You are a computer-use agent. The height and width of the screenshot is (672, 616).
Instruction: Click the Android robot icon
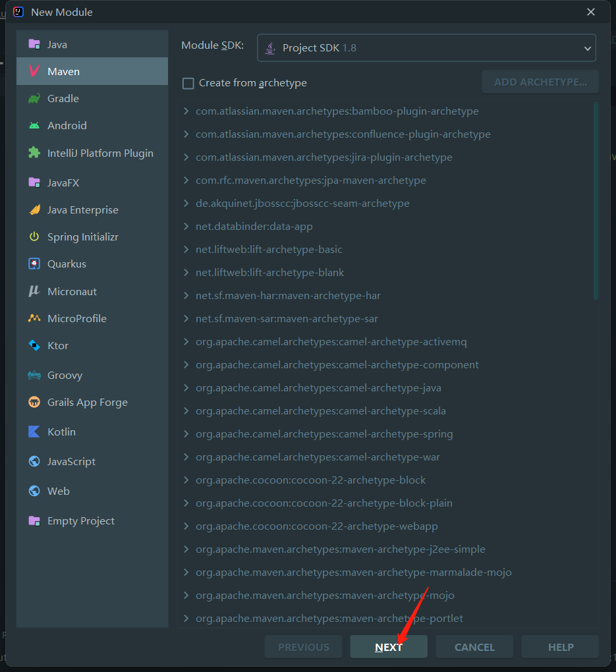point(34,126)
